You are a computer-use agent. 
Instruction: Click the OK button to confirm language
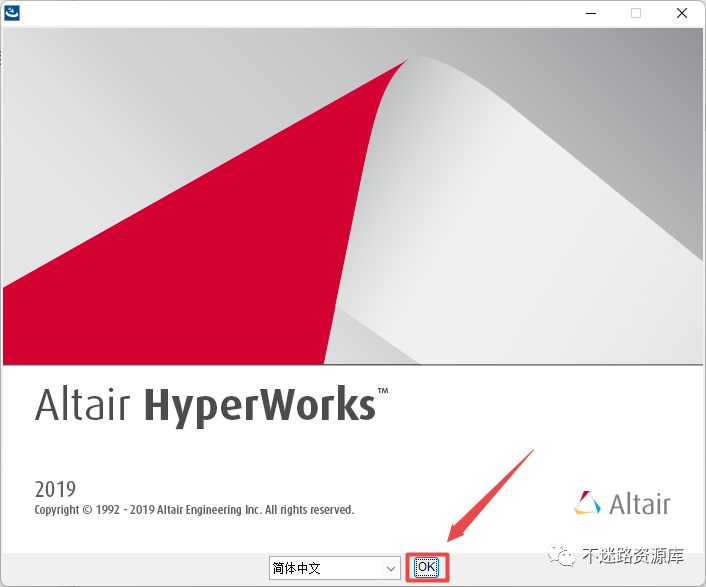click(x=426, y=567)
